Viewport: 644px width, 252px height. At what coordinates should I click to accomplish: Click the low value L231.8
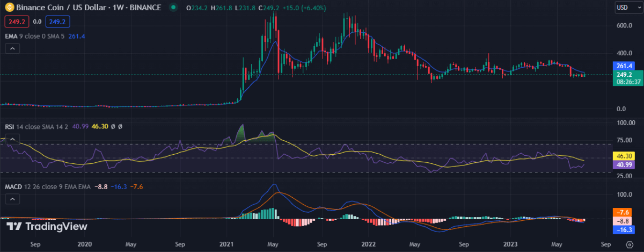[246, 8]
